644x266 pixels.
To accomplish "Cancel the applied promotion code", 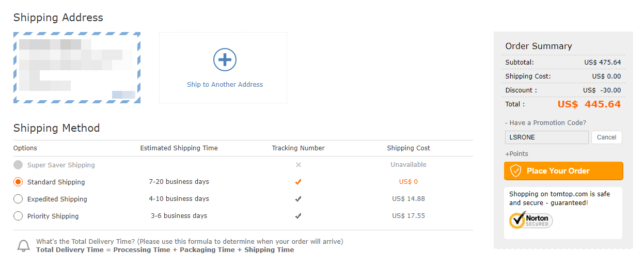I will [x=606, y=137].
